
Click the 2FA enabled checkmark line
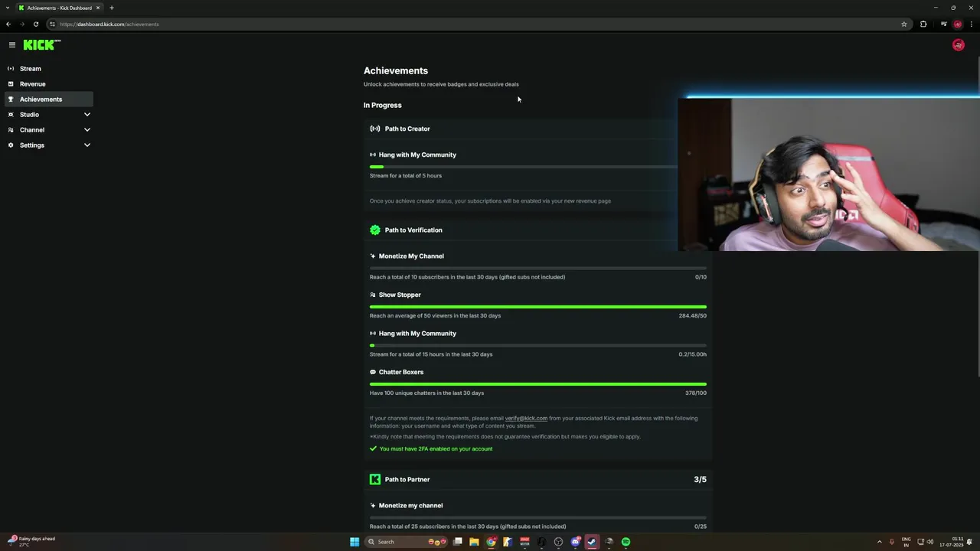[x=431, y=448]
